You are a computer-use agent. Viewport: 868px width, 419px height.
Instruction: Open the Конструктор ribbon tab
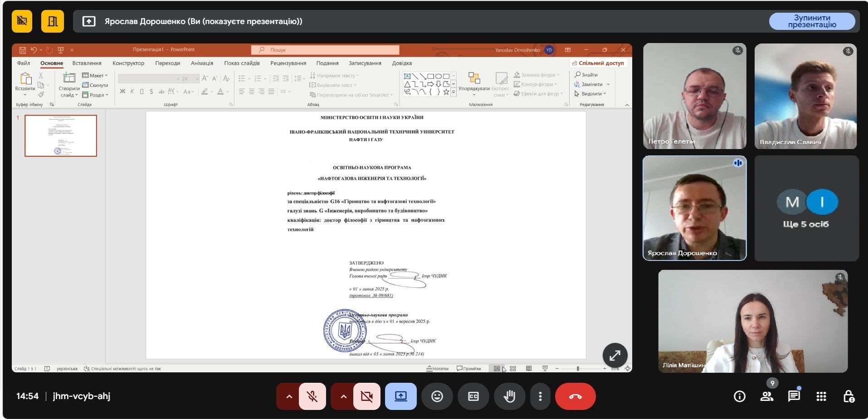pyautogui.click(x=128, y=63)
